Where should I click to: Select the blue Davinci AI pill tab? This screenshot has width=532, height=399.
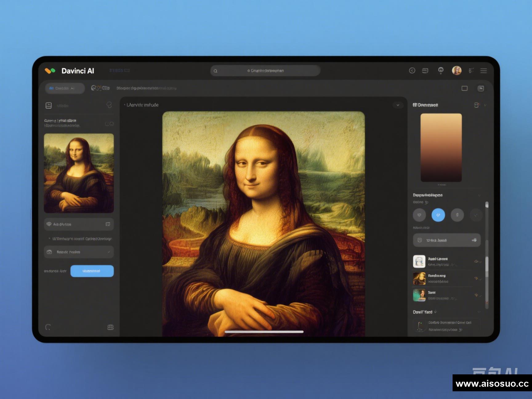click(x=65, y=88)
